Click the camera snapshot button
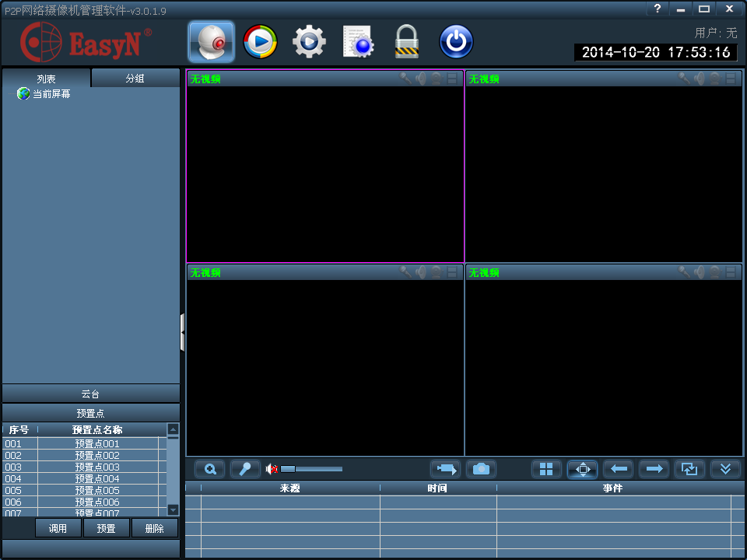The height and width of the screenshot is (560, 747). [481, 469]
